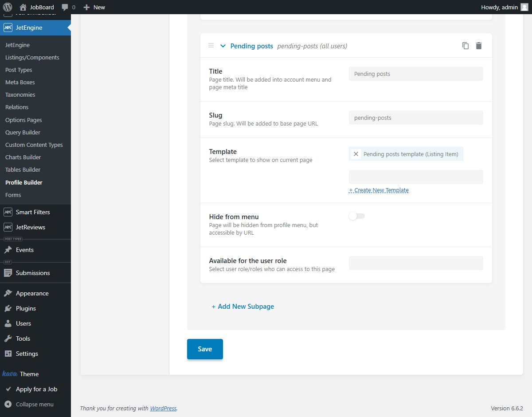Open Smart Filters menu icon

pos(8,212)
